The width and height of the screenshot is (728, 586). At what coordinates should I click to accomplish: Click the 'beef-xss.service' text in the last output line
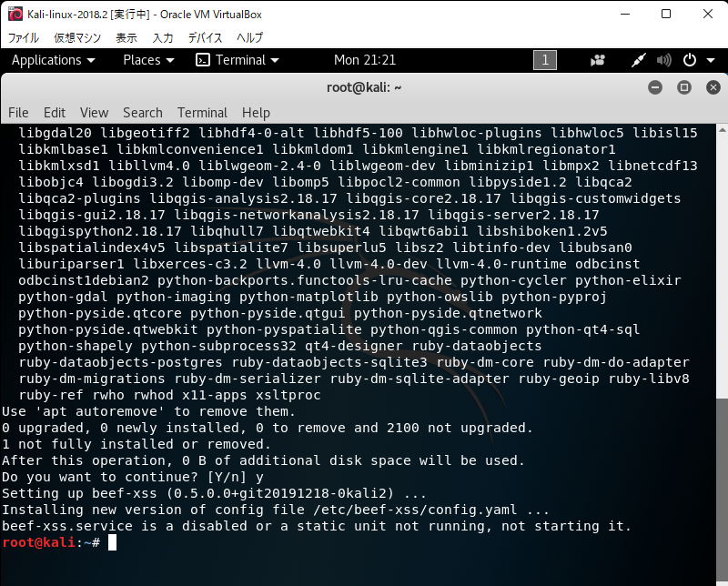coord(67,526)
